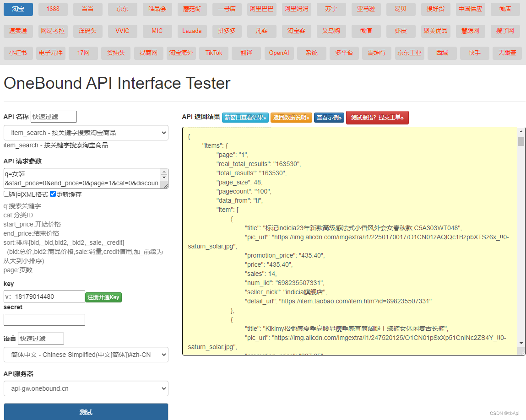This screenshot has width=526, height=420.
Task: Choose the 多平台 tab
Action: click(344, 53)
